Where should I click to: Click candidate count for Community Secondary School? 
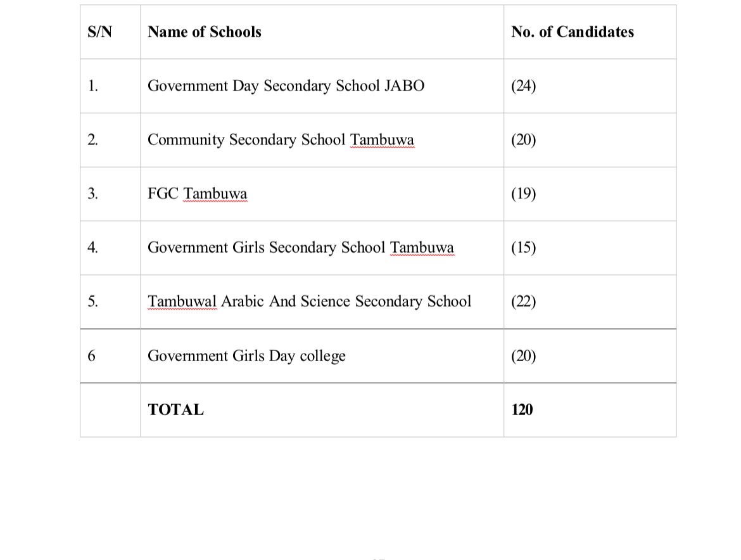coord(523,139)
